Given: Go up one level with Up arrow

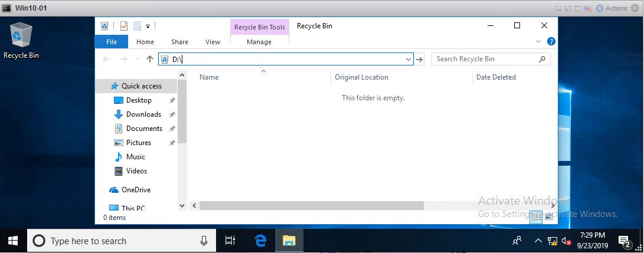Looking at the screenshot, I should 150,59.
